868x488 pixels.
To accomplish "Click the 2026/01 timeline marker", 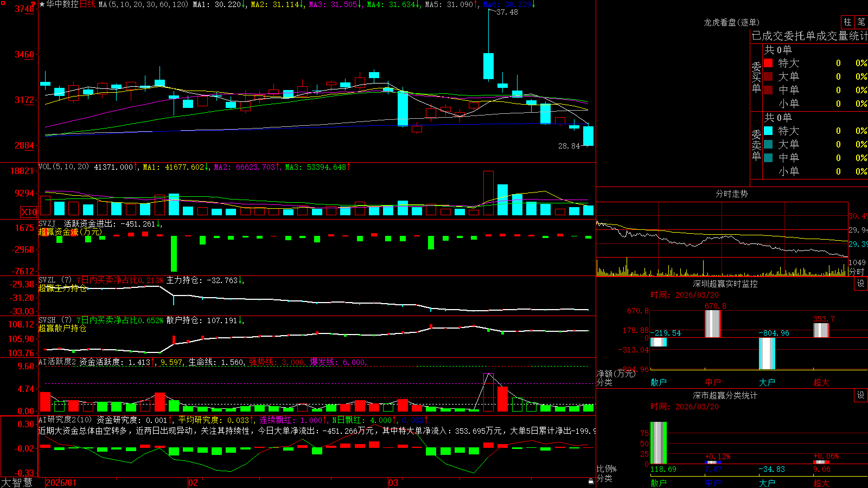I will tap(61, 483).
